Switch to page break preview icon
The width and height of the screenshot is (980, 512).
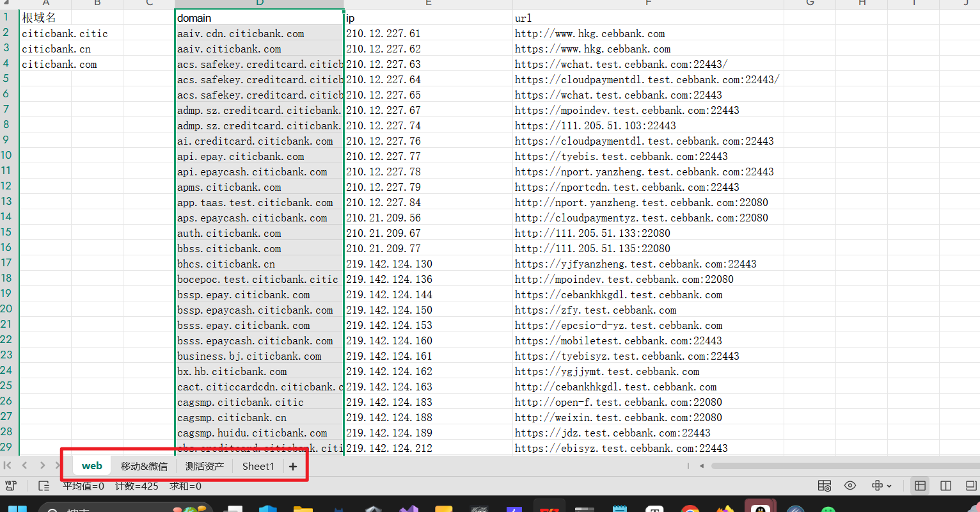pos(946,486)
